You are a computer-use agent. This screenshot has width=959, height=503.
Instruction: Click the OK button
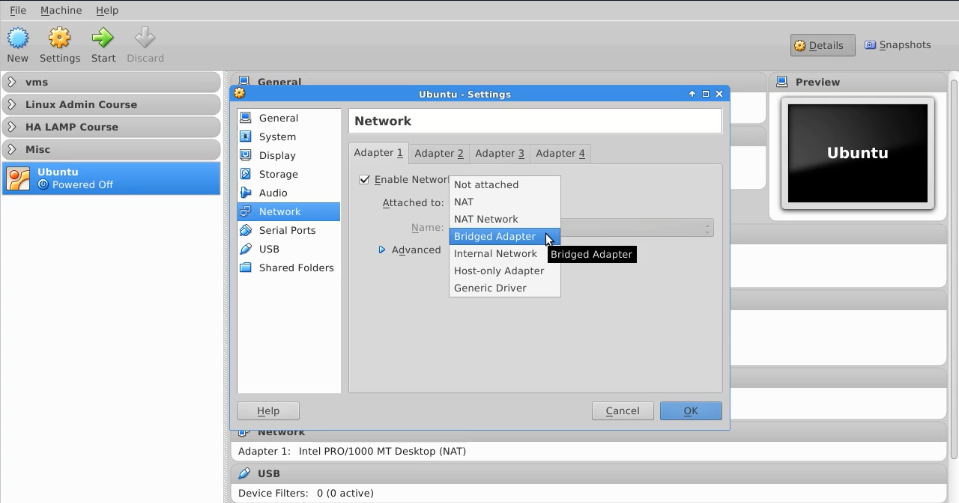690,411
